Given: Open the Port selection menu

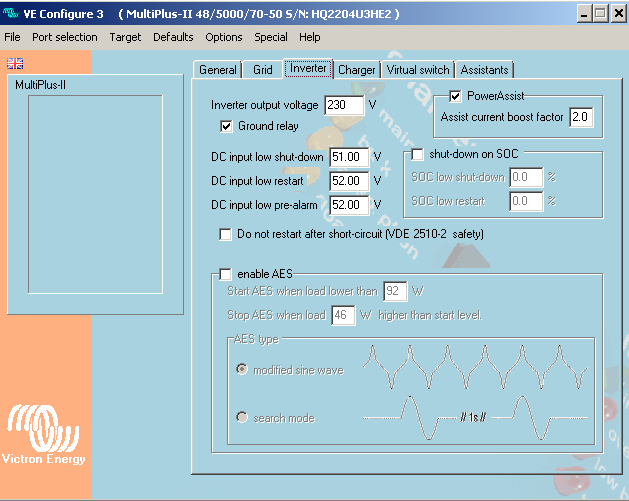Looking at the screenshot, I should coord(65,37).
